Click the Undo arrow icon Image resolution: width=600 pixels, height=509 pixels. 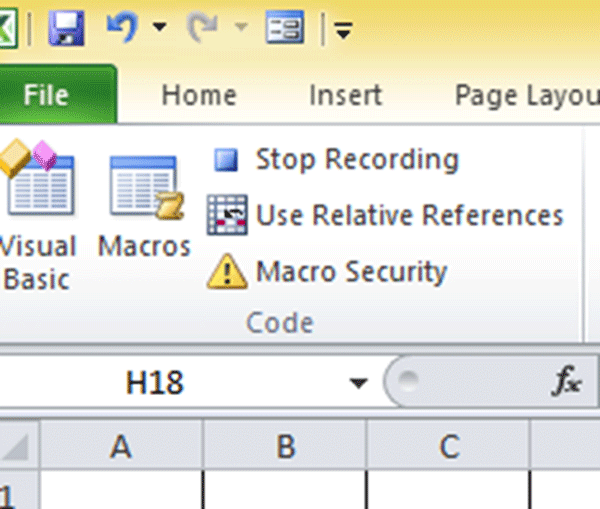[x=122, y=26]
